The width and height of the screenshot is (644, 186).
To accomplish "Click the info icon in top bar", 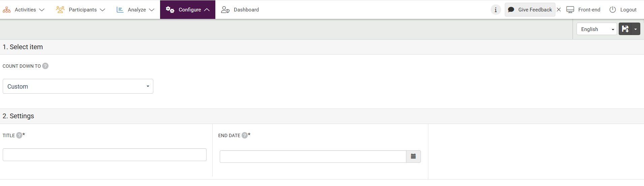I will pyautogui.click(x=495, y=10).
